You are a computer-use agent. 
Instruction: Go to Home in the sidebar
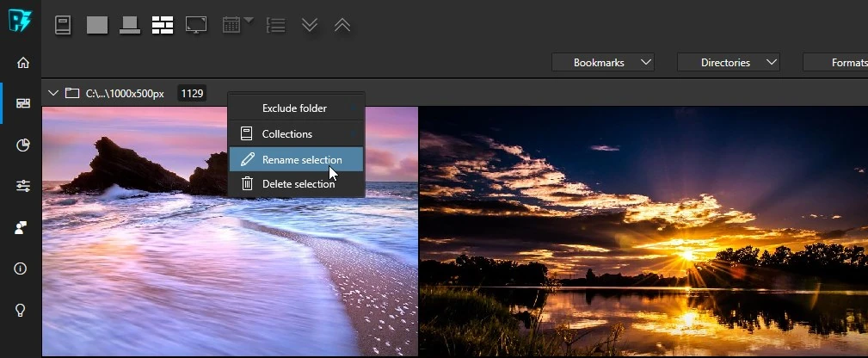(22, 63)
